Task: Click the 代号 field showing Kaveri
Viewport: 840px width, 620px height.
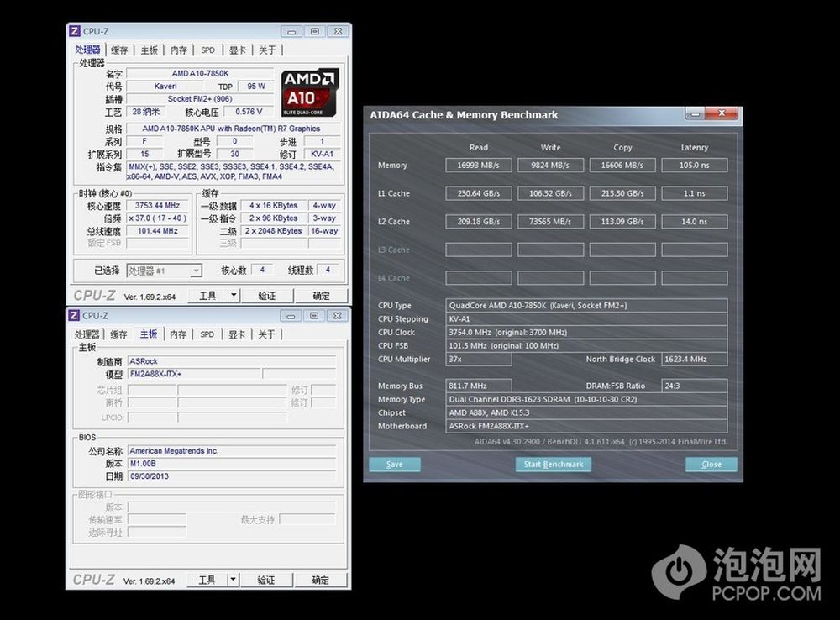Action: [165, 87]
